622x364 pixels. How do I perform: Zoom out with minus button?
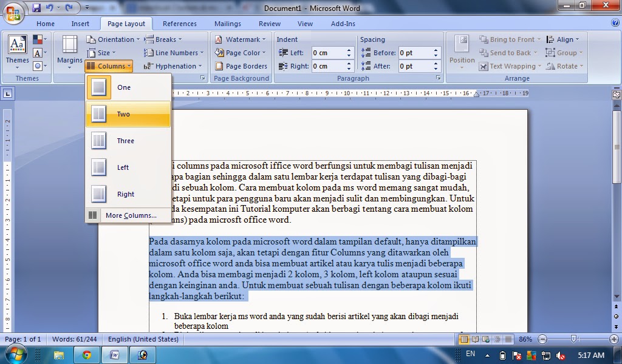click(542, 340)
